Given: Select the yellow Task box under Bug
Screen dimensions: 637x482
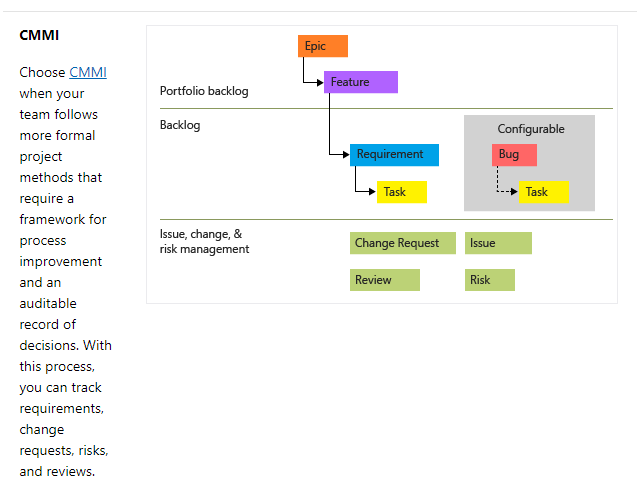Looking at the screenshot, I should (543, 192).
